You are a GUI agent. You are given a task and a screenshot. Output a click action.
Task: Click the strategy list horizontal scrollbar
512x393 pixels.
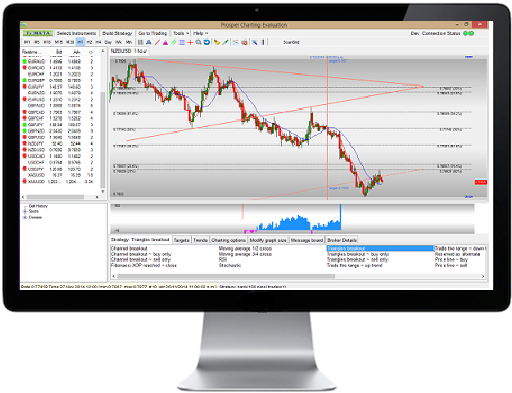(298, 276)
